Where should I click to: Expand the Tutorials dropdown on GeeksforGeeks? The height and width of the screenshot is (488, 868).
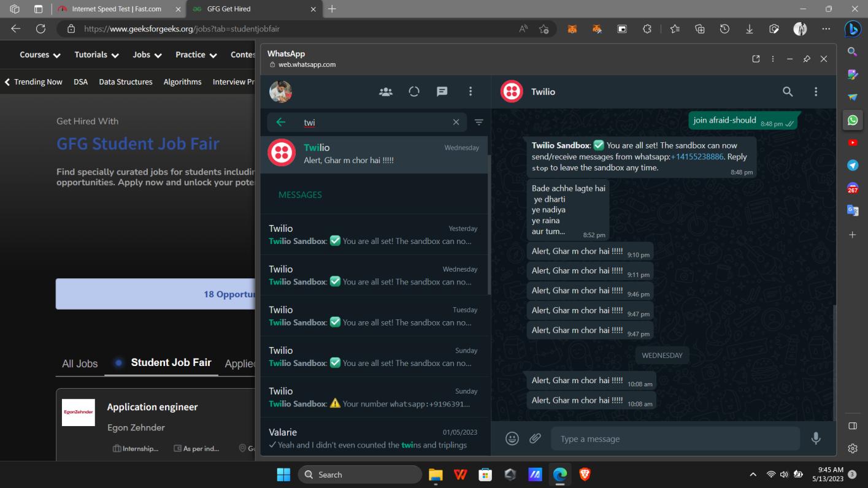point(97,55)
